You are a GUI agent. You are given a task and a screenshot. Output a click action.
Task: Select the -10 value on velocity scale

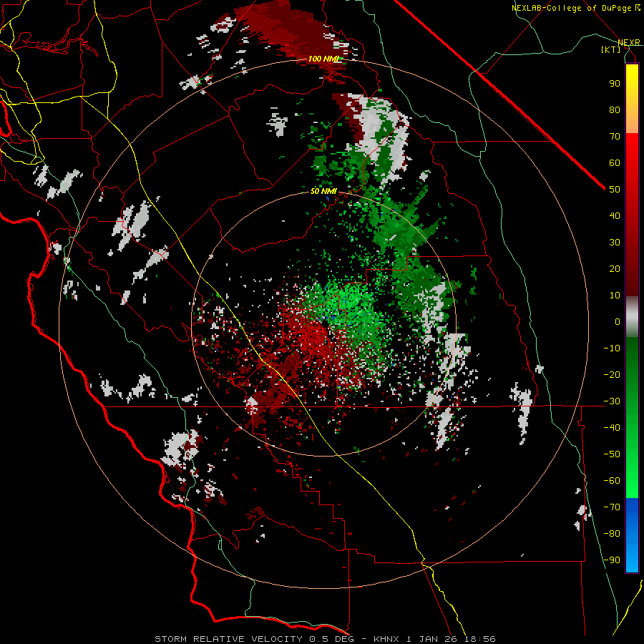(x=612, y=348)
